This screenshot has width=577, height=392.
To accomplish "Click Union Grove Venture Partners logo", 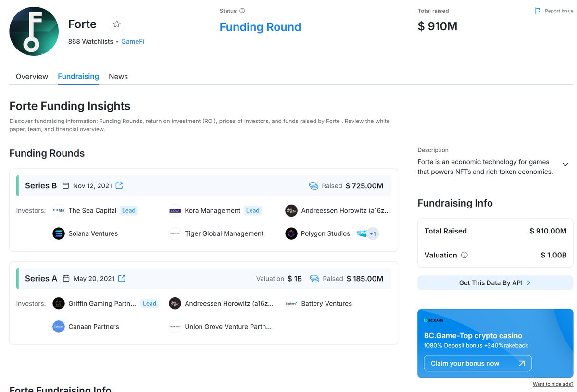I will [175, 326].
